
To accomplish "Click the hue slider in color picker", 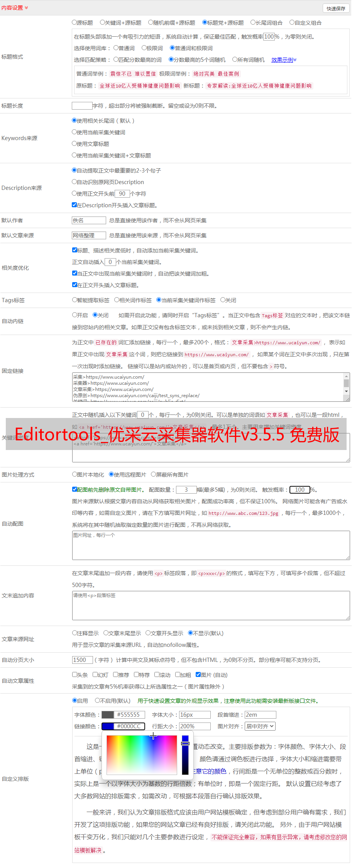I will tap(185, 755).
